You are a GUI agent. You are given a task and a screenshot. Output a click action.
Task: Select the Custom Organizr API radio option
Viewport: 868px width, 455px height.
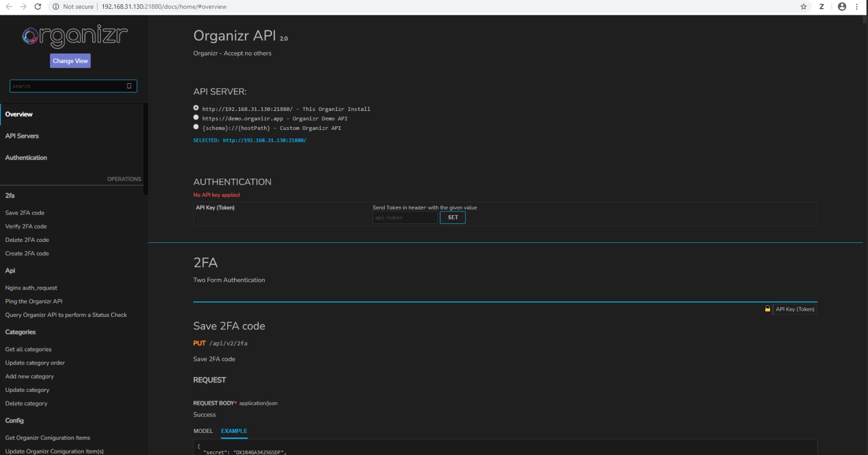pos(196,127)
